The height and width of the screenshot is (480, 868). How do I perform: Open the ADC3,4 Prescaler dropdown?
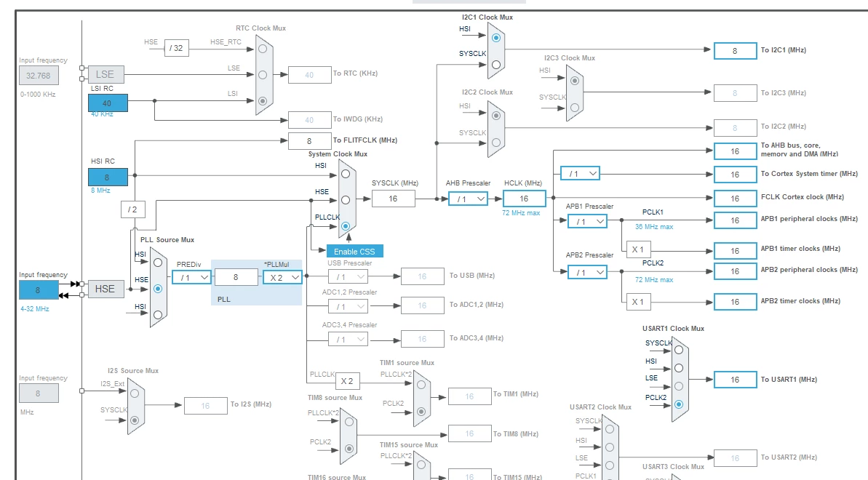coord(348,340)
